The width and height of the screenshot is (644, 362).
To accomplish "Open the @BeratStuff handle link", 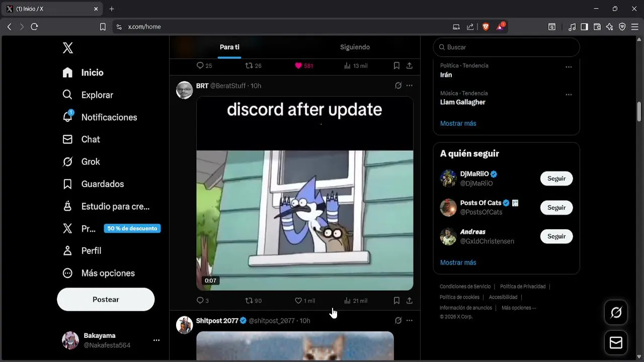I will (228, 86).
